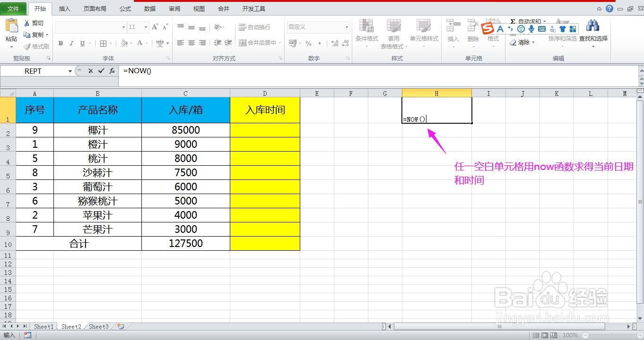
Task: Click the font color A icon
Action: coord(139,43)
